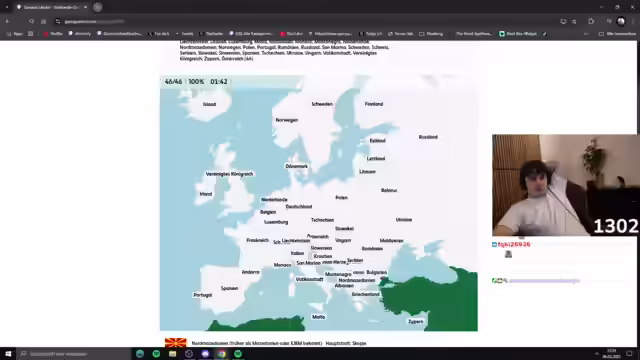640x360 pixels.
Task: Click the Finnland map label
Action: coord(374,104)
